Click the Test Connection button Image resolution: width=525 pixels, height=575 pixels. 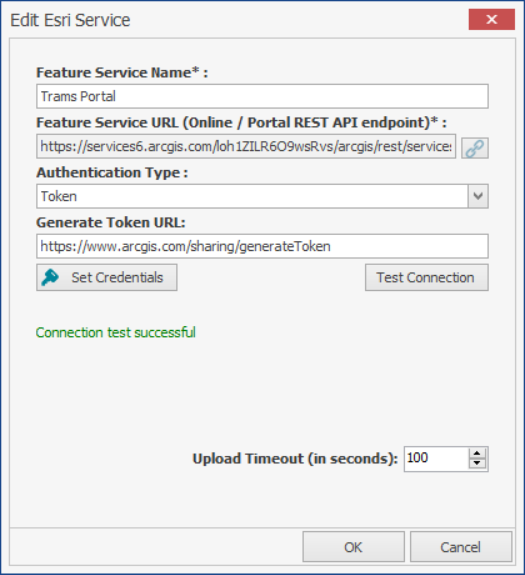(x=426, y=278)
